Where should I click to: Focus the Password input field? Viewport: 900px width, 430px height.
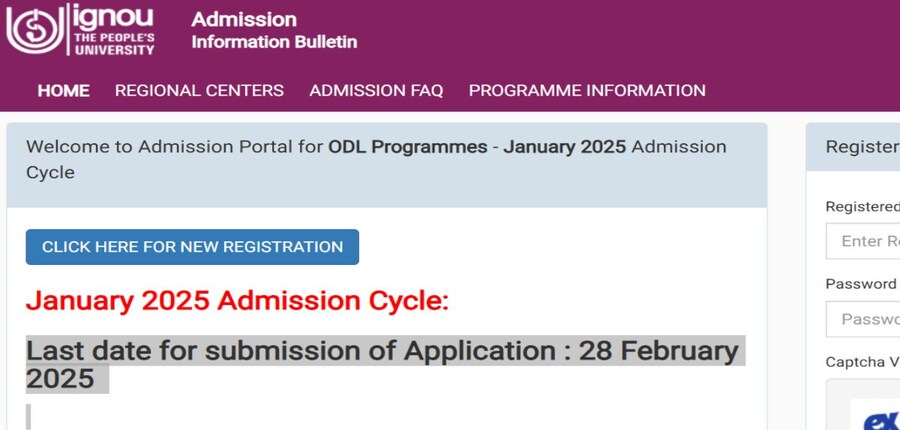865,319
